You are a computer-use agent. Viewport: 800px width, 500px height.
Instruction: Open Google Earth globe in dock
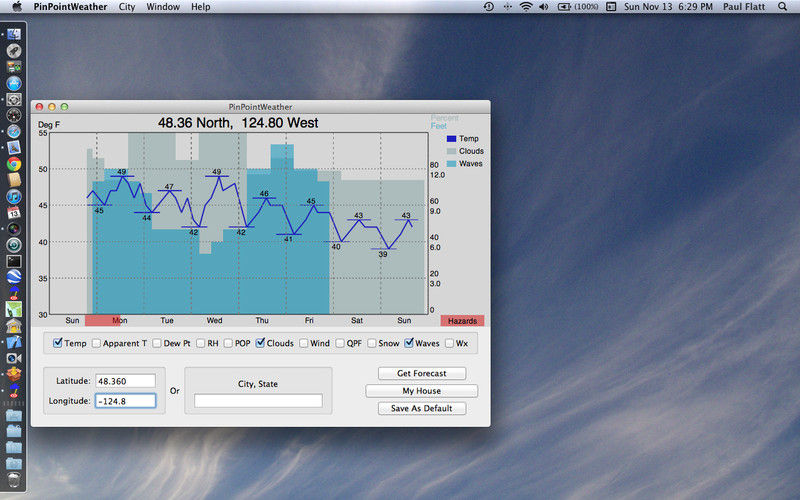click(x=14, y=277)
